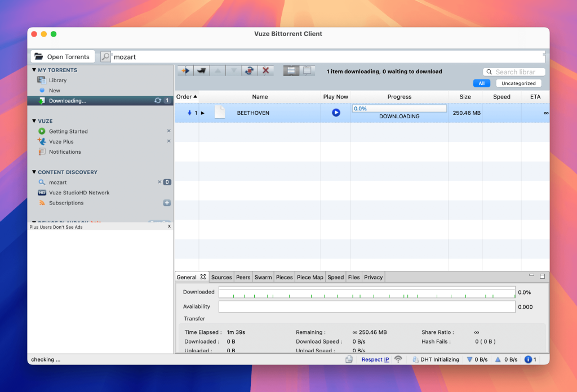Collapse the MY TORRENTS section
The width and height of the screenshot is (577, 392).
coord(34,70)
